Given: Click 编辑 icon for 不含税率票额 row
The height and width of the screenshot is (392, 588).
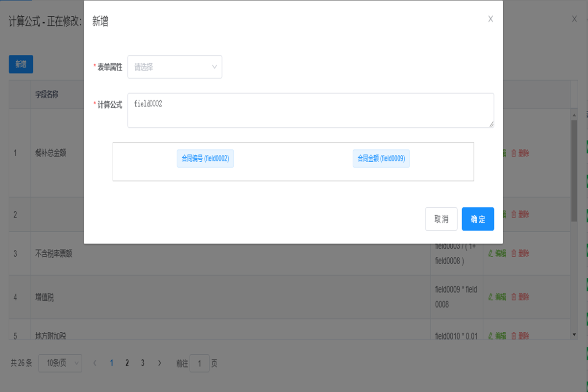Looking at the screenshot, I should coord(491,253).
